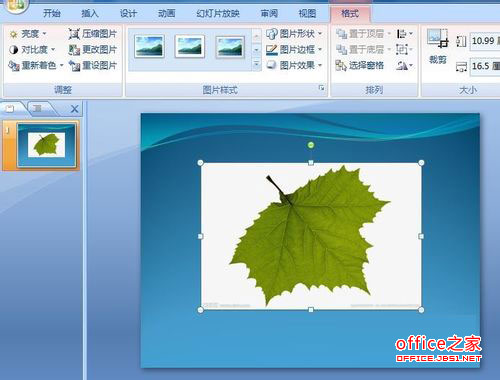Open the 对比度 contrast dropdown
Image resolution: width=500 pixels, height=380 pixels.
pyautogui.click(x=32, y=50)
